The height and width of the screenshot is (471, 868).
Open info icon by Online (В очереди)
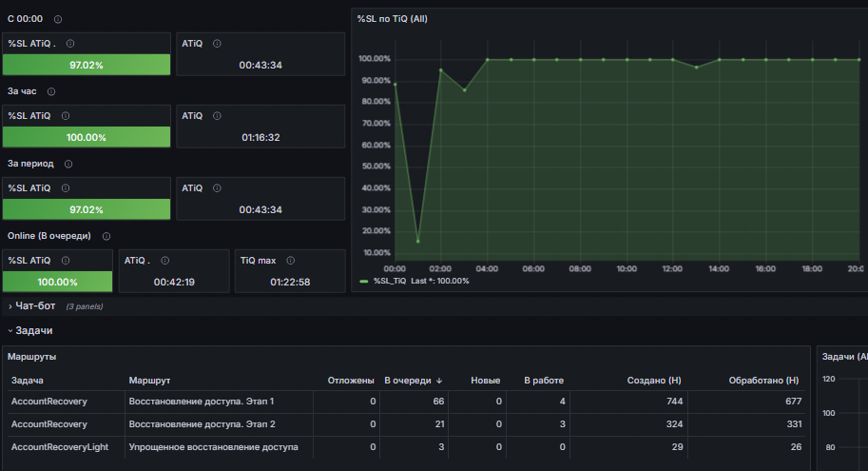[106, 237]
